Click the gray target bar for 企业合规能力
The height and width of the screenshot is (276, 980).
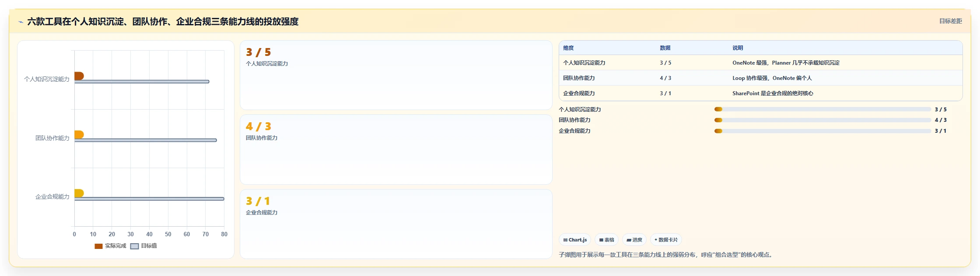coord(149,199)
